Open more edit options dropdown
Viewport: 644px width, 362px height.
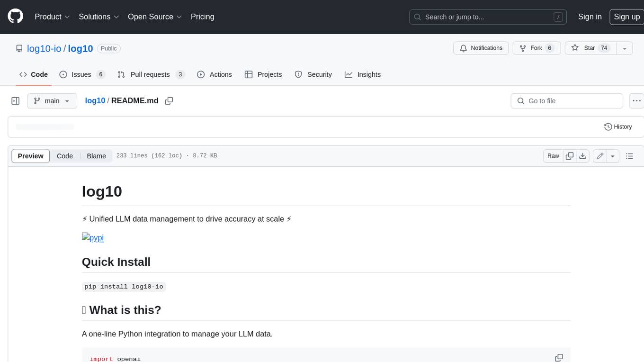613,156
